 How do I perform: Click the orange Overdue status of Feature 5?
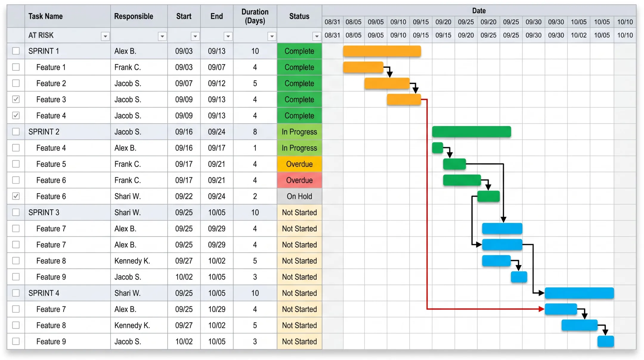299,164
